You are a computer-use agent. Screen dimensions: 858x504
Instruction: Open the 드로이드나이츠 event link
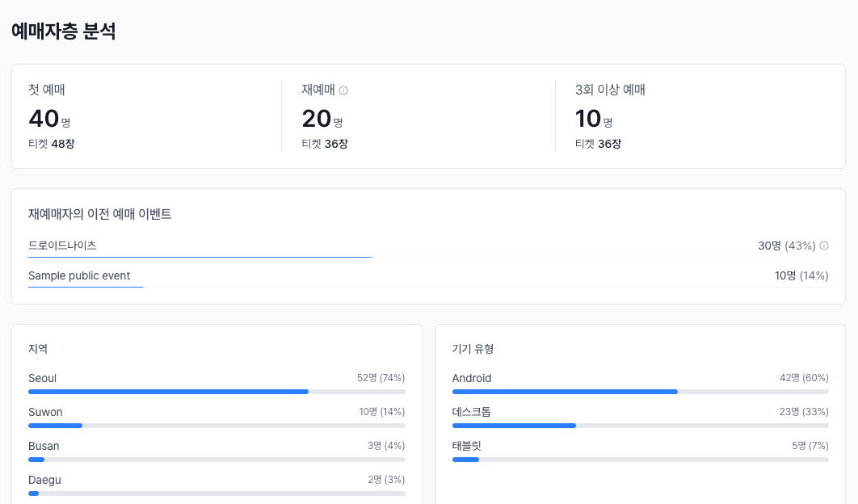pos(62,246)
